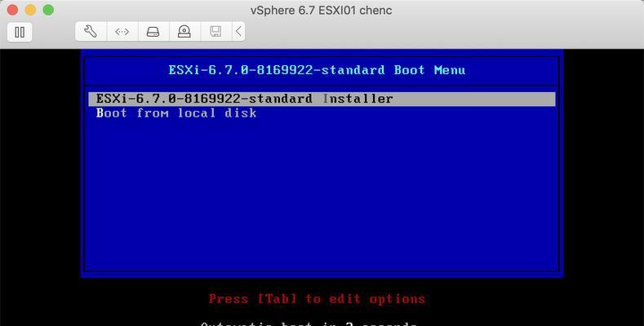Select ESXi-6.7.0-8169922-standard Installer entry

(x=322, y=99)
